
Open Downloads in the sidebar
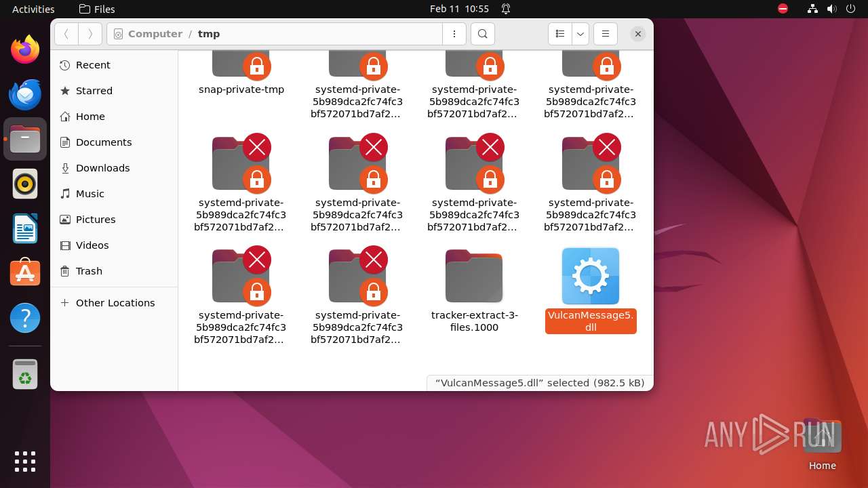click(114, 168)
